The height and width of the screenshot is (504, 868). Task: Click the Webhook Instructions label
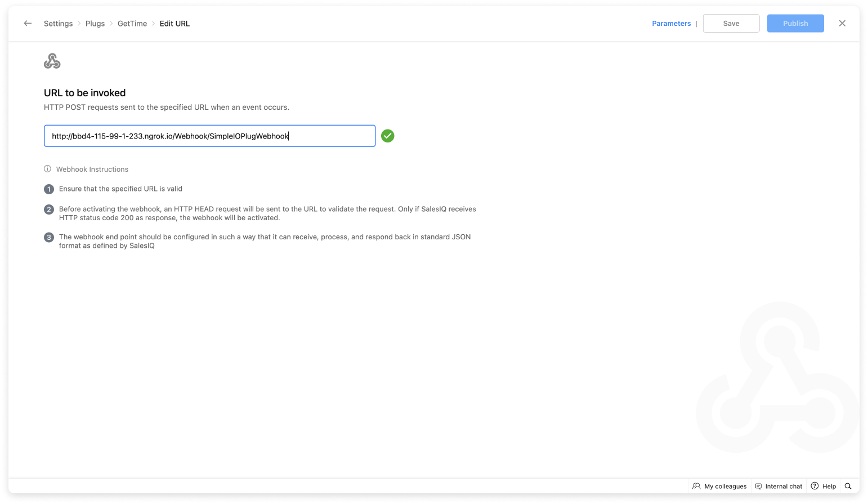tap(92, 169)
